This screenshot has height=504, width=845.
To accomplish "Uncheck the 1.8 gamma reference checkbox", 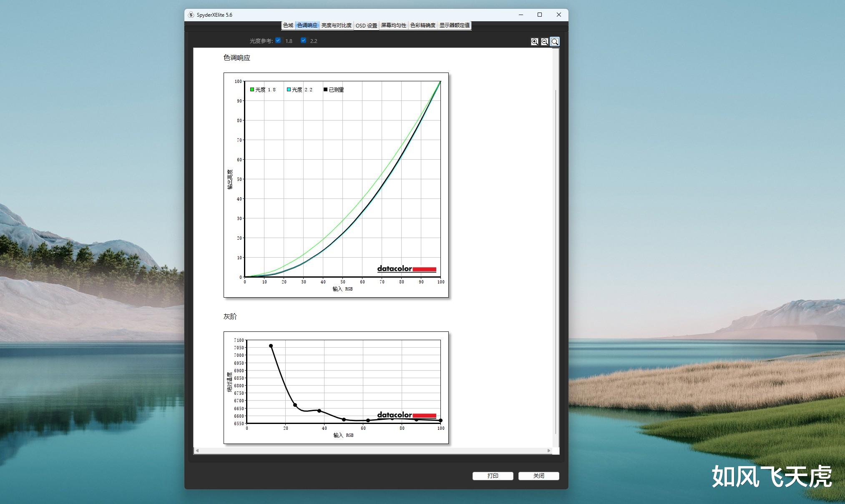I will (278, 40).
